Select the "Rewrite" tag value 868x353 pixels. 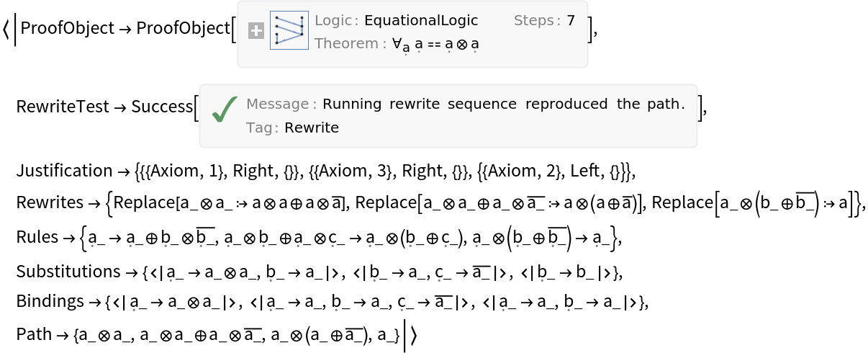click(x=312, y=128)
